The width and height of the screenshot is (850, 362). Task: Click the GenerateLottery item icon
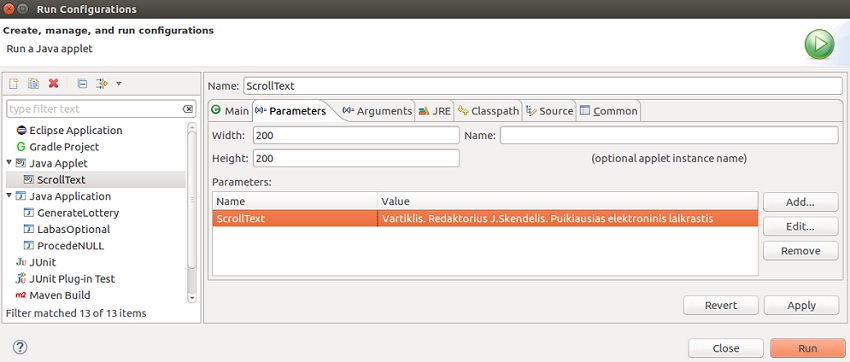(x=29, y=213)
